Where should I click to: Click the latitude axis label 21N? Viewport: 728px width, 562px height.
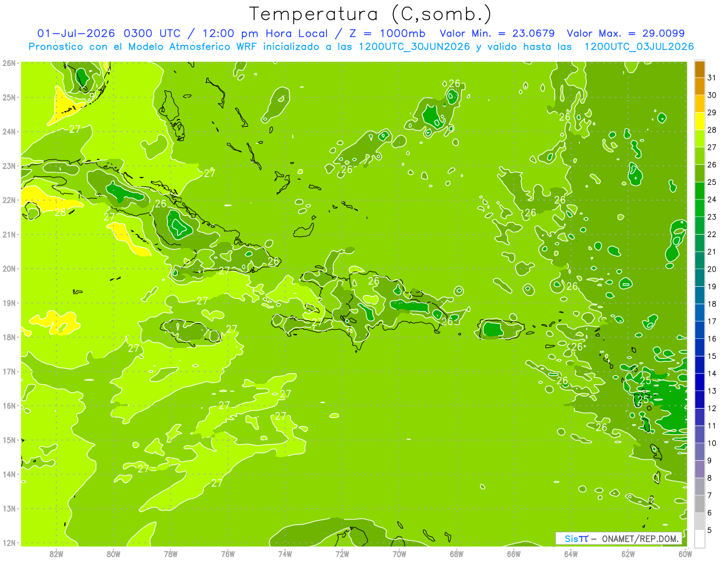pyautogui.click(x=8, y=234)
